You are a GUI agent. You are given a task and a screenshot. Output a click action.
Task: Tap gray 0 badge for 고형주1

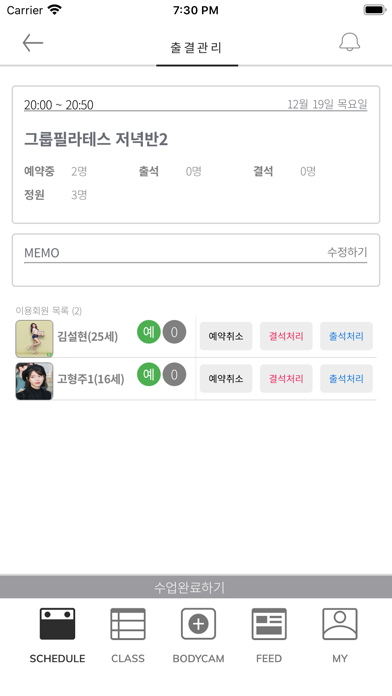click(174, 374)
